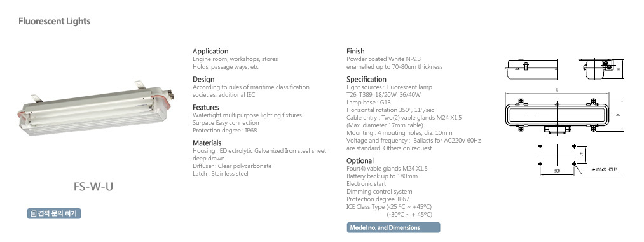Screen dimensions: 644x242
Task: Select the Application section heading
Action: 210,52
